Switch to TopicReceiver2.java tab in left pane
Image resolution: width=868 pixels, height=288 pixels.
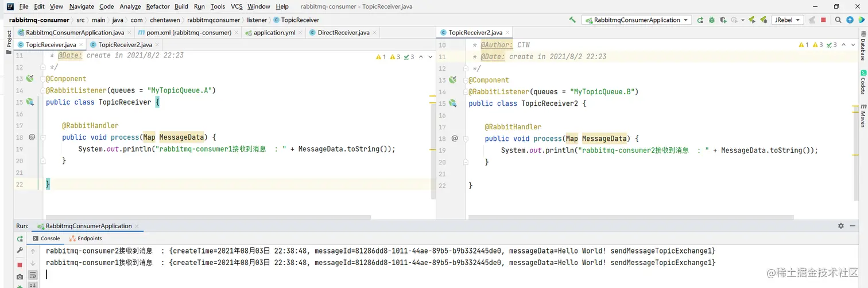(x=125, y=44)
